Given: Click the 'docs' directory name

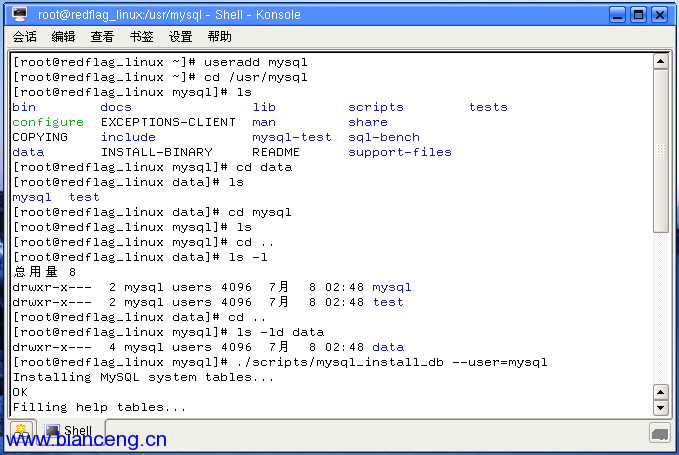Looking at the screenshot, I should (x=116, y=107).
